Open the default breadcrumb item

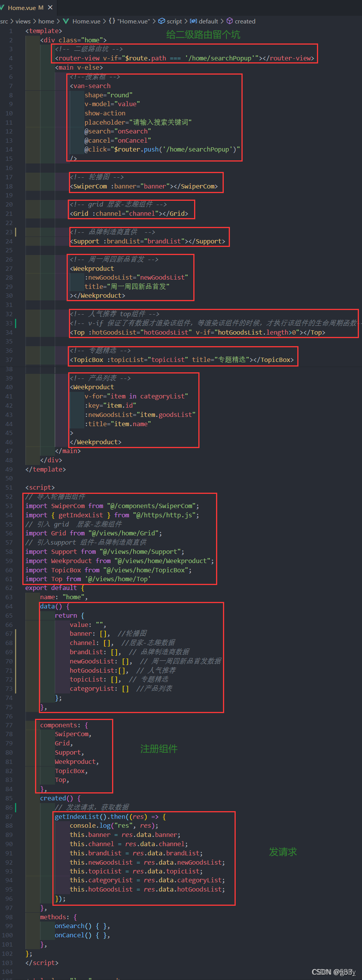(208, 21)
